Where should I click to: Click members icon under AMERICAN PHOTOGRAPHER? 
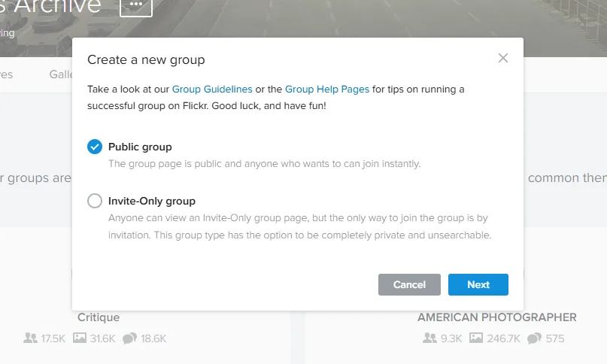coord(429,338)
